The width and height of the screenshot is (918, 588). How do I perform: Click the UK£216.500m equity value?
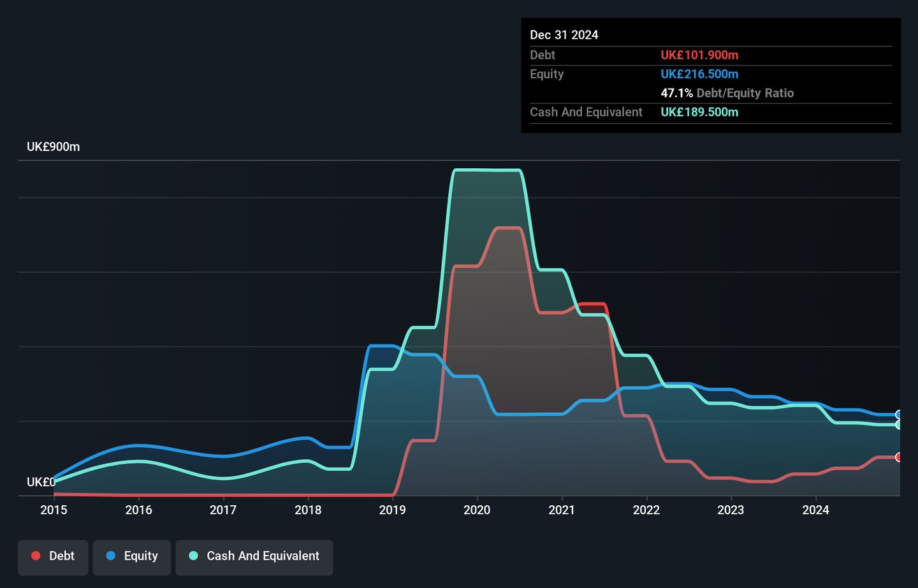(699, 74)
